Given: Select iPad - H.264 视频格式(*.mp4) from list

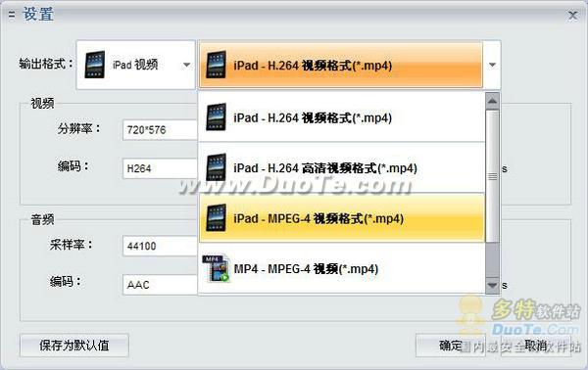Looking at the screenshot, I should click(342, 117).
